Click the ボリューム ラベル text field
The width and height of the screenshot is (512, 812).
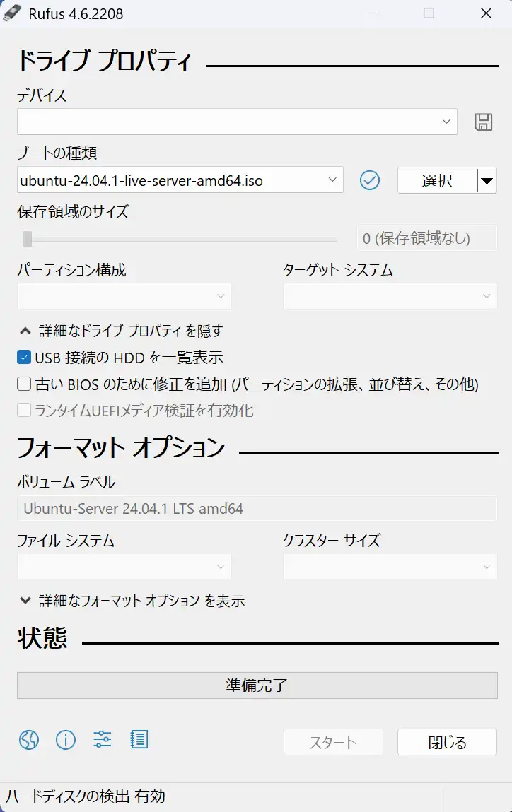click(257, 509)
